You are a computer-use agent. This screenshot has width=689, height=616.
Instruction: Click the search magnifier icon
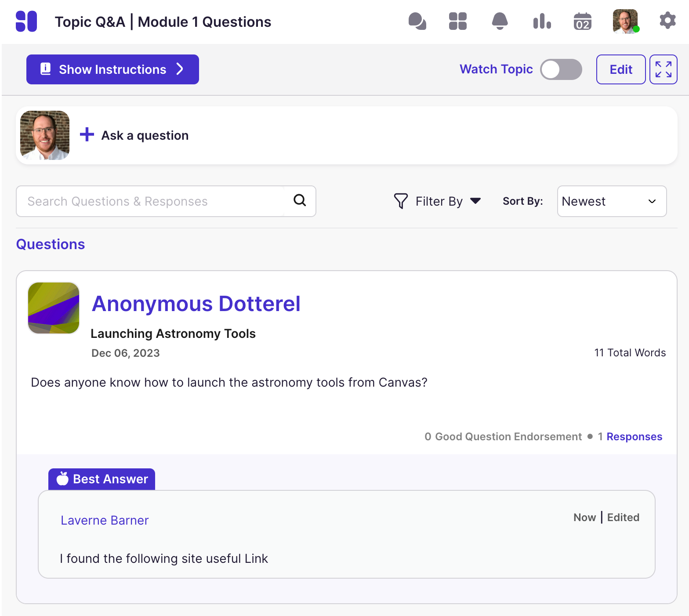click(300, 200)
